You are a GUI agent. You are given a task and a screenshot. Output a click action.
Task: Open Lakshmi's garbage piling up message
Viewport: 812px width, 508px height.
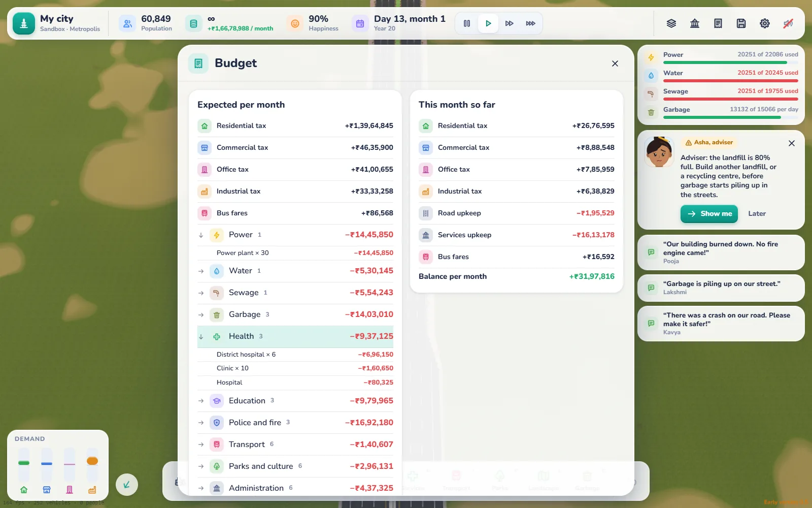tap(721, 288)
